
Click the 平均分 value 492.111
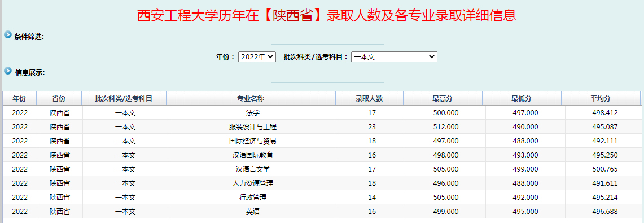[605, 141]
